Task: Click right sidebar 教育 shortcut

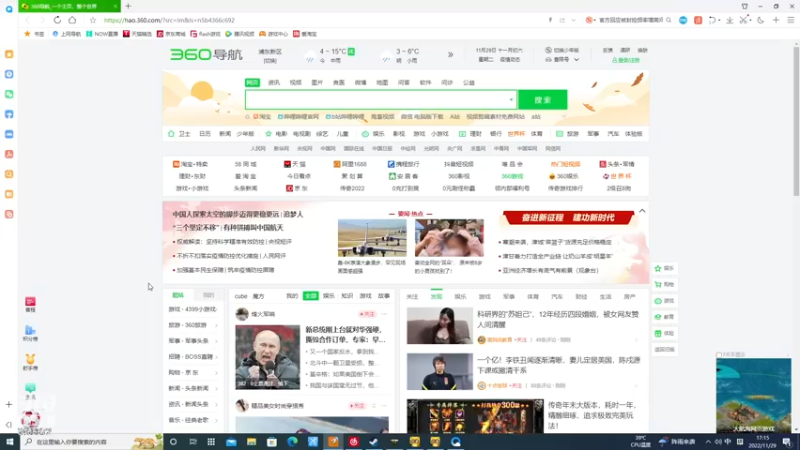Action: pyautogui.click(x=664, y=317)
